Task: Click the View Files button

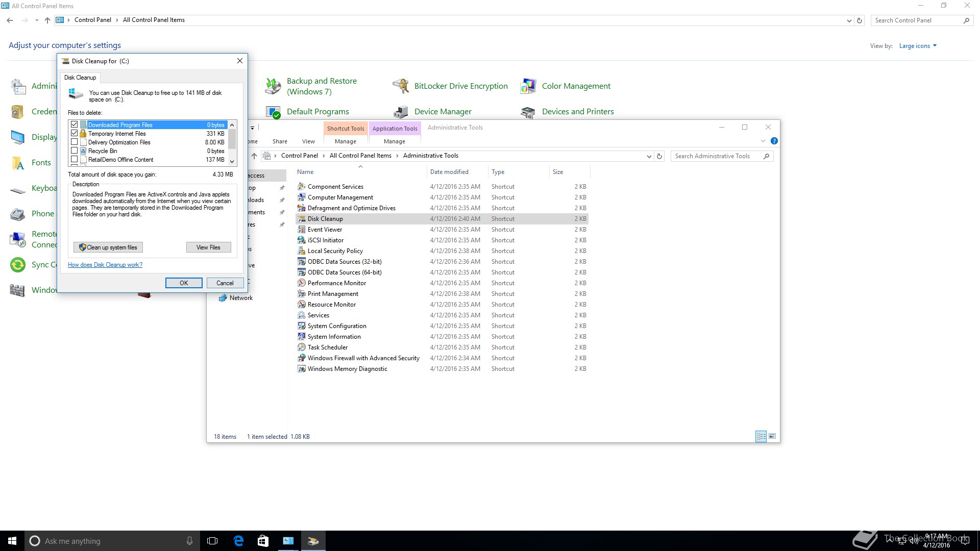Action: pos(208,247)
